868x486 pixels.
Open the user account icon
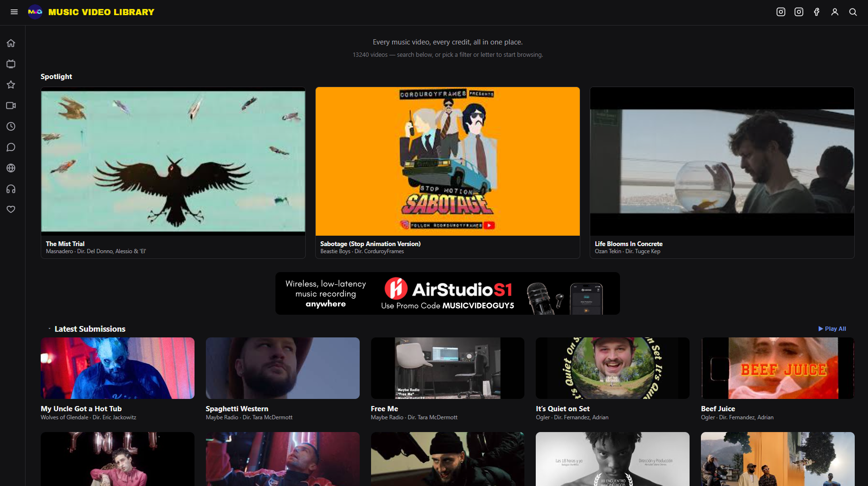835,12
